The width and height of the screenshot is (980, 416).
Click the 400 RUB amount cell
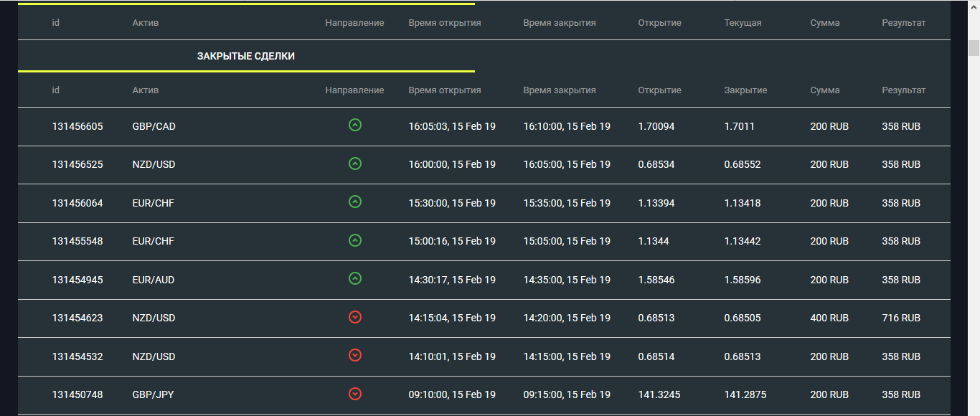pos(829,318)
